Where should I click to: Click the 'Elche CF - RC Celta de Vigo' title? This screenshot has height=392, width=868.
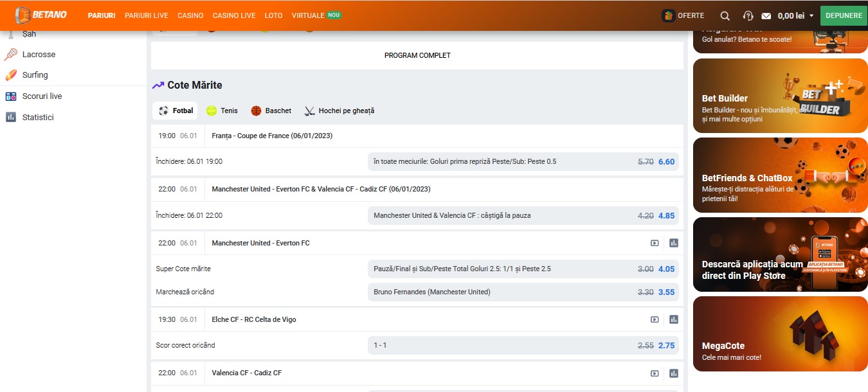254,319
